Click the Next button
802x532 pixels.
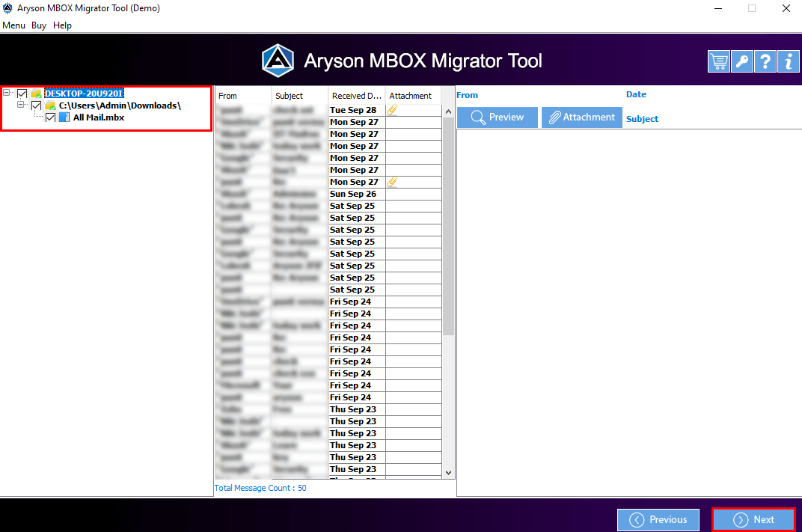[x=754, y=520]
